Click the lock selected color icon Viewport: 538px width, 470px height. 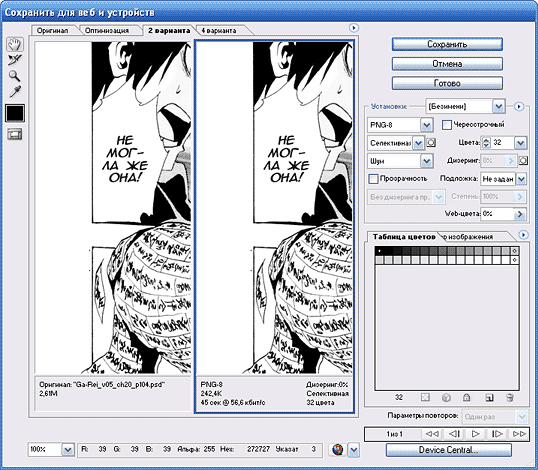tap(466, 397)
